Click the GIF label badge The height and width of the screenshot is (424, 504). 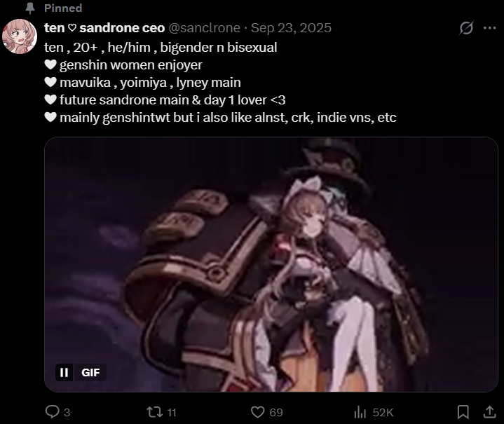90,373
